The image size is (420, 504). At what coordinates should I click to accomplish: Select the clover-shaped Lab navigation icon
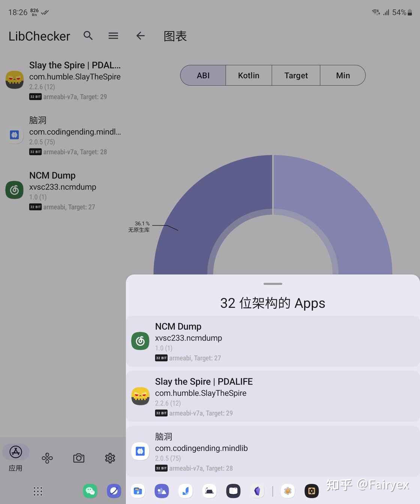pyautogui.click(x=47, y=458)
